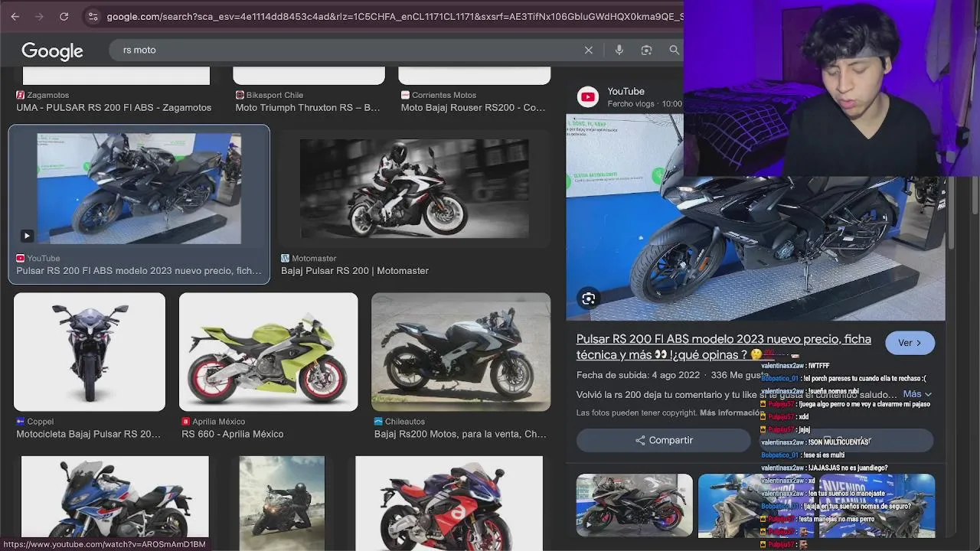Image resolution: width=980 pixels, height=551 pixels.
Task: Start voice search with microphone icon
Action: (x=619, y=50)
